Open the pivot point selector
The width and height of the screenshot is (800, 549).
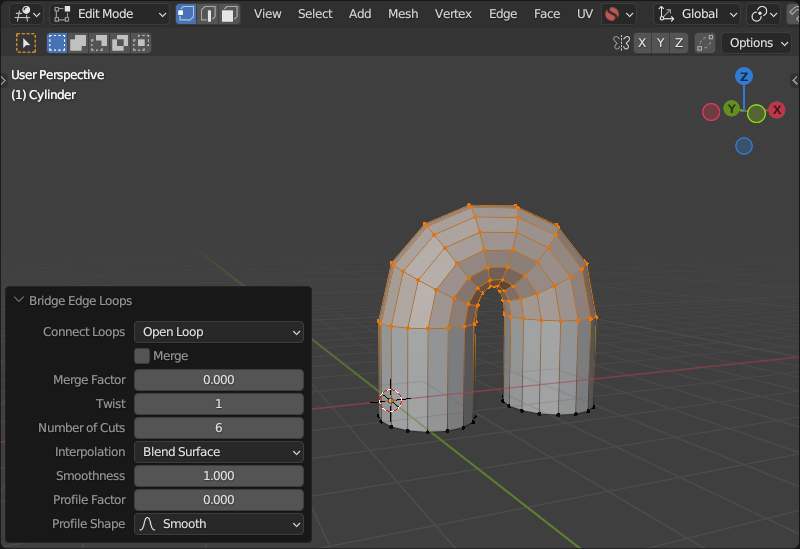(763, 14)
